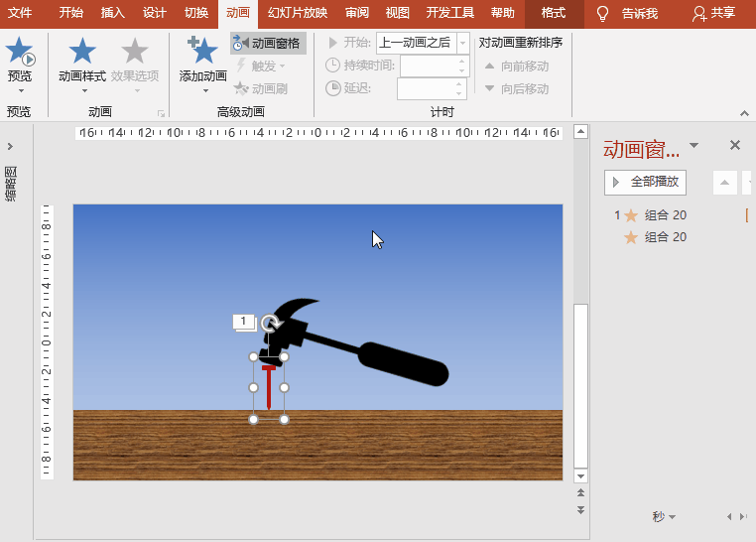Click the 添加动画 add animation icon

[x=202, y=51]
